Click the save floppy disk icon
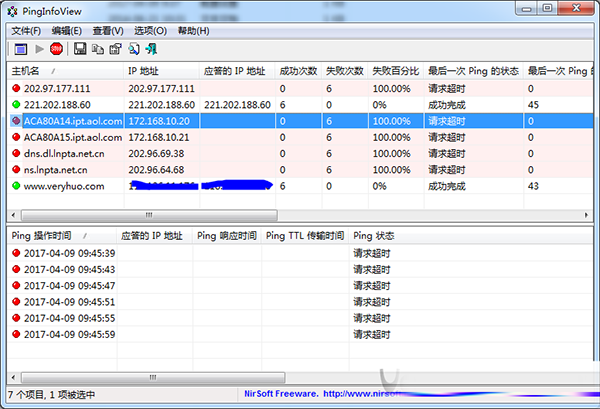The height and width of the screenshot is (409, 600). [80, 48]
